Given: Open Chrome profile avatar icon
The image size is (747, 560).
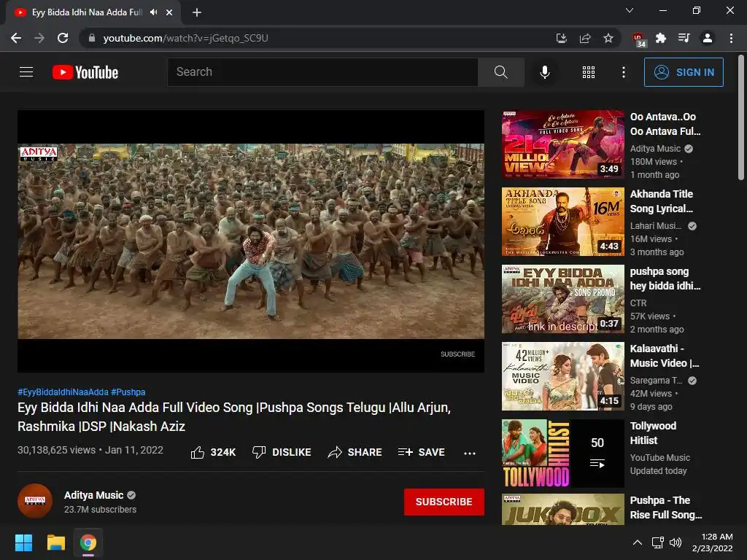Looking at the screenshot, I should point(708,38).
